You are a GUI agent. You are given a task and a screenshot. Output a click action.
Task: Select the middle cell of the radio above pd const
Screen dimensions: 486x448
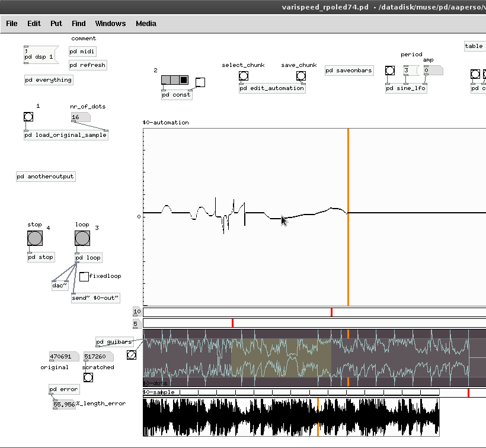pyautogui.click(x=175, y=80)
